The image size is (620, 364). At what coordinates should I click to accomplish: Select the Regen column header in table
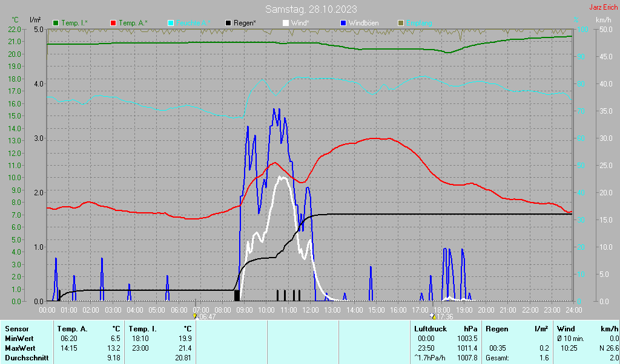(x=497, y=328)
